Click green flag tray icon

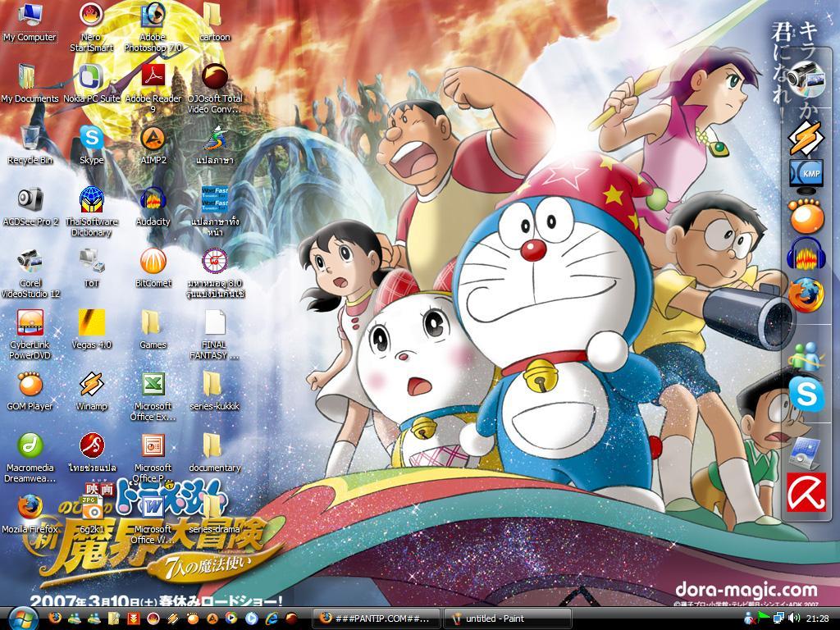(x=764, y=619)
